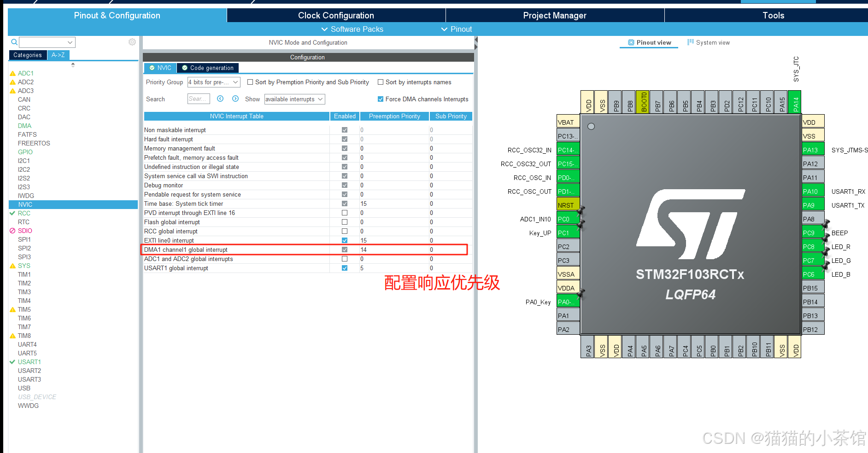Click next search result arrow icon
The height and width of the screenshot is (453, 868).
[235, 99]
